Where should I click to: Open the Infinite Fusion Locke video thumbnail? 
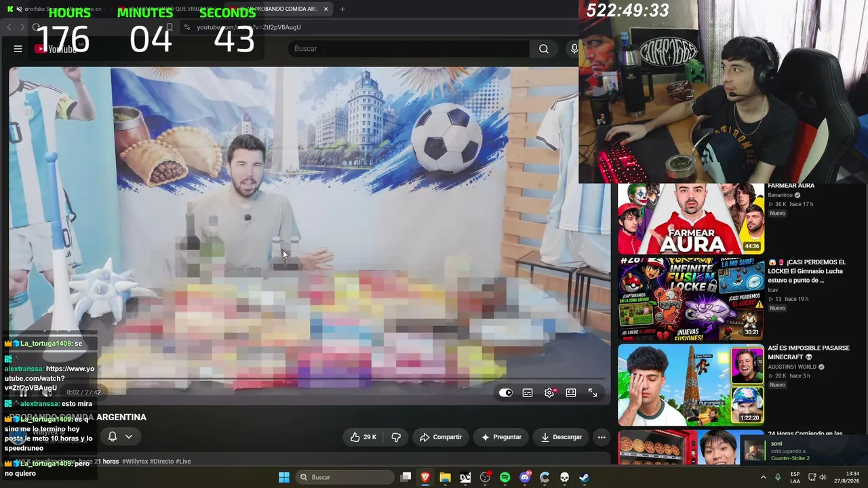click(690, 299)
